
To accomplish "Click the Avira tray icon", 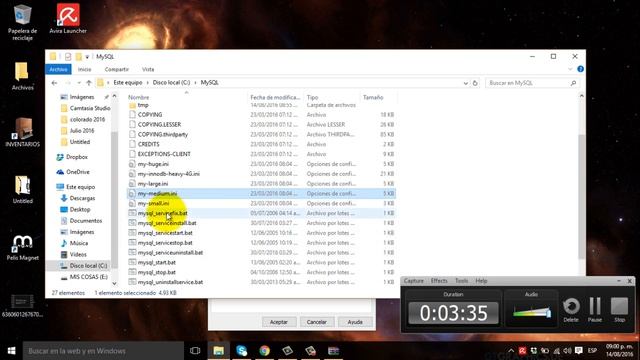I will click(522, 351).
